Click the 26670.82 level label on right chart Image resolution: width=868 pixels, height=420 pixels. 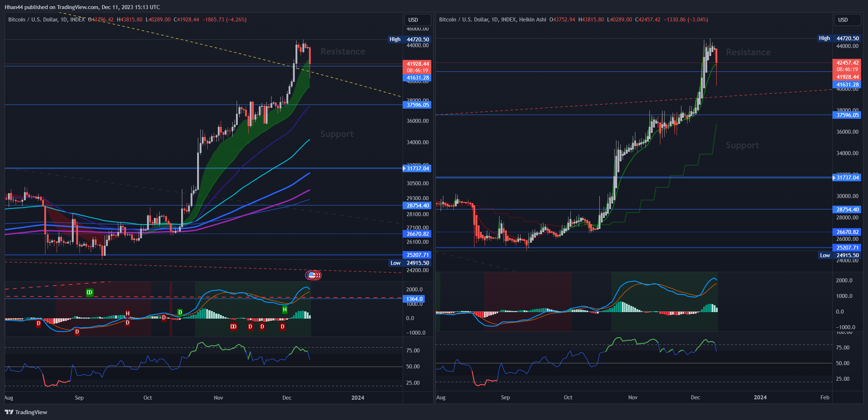(847, 232)
